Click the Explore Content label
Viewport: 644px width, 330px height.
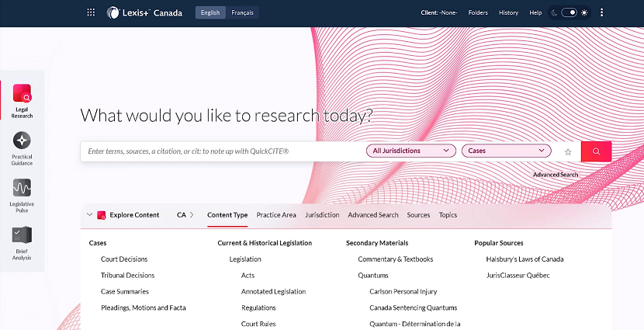[x=134, y=215]
